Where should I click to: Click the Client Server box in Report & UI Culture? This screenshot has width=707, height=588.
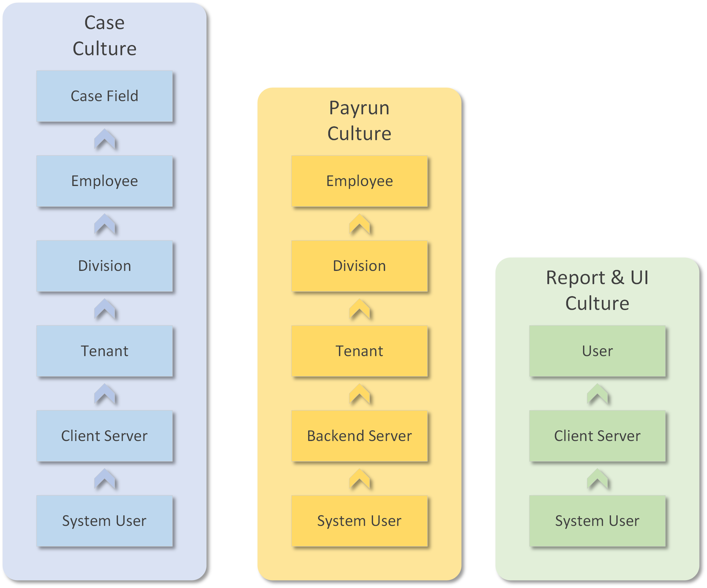click(x=597, y=436)
